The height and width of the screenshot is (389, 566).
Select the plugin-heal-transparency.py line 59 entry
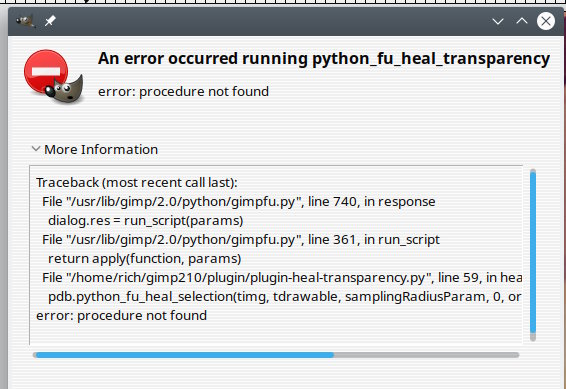pyautogui.click(x=282, y=278)
